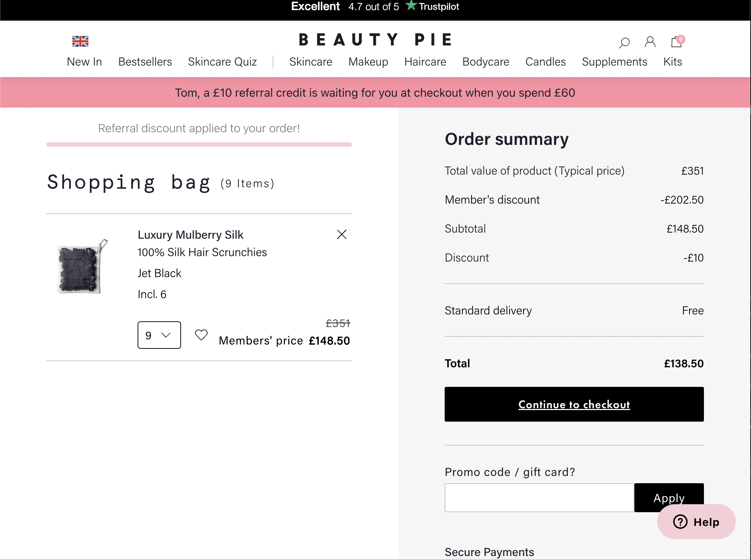This screenshot has width=751, height=560.
Task: Go to Haircare category
Action: pos(425,62)
